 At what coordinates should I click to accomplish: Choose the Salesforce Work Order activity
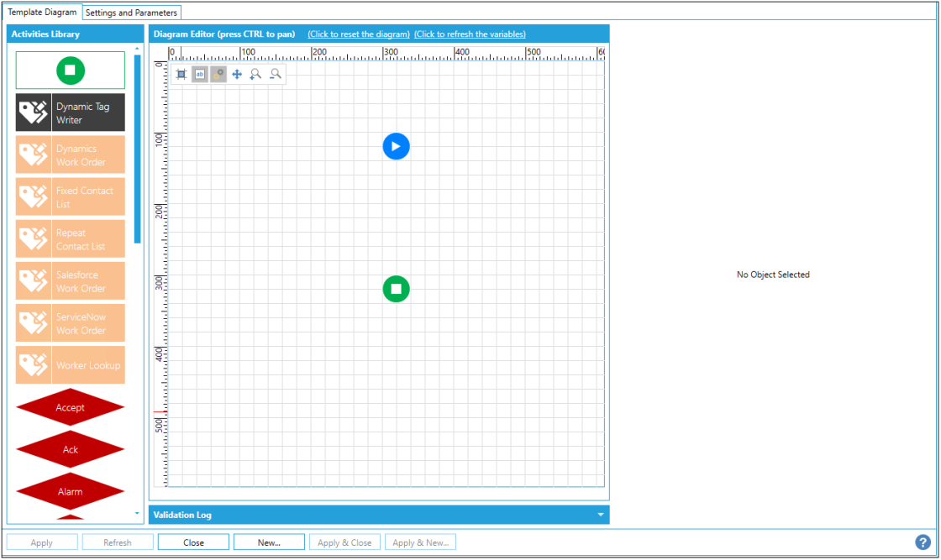point(71,281)
